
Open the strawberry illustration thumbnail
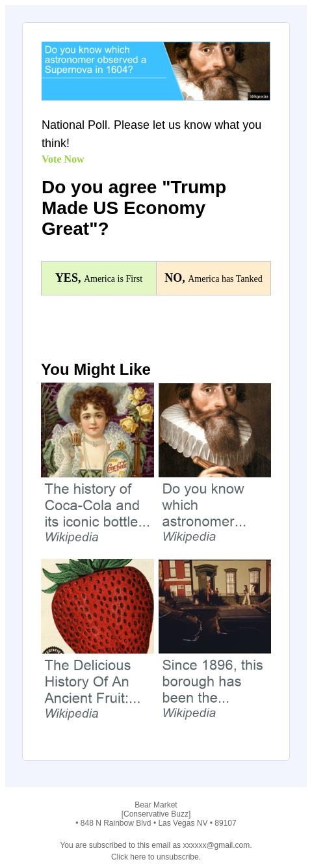pos(97,606)
